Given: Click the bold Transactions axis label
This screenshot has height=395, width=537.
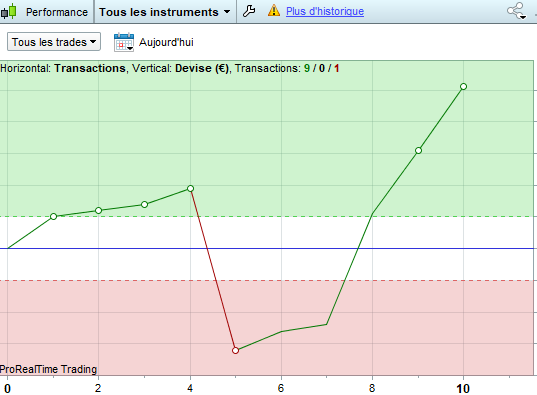Looking at the screenshot, I should [x=90, y=68].
